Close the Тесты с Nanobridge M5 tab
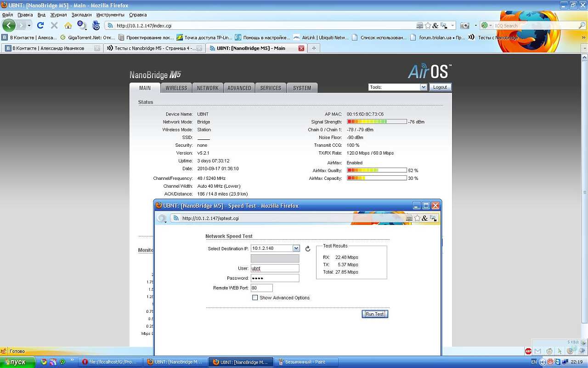 tap(199, 48)
